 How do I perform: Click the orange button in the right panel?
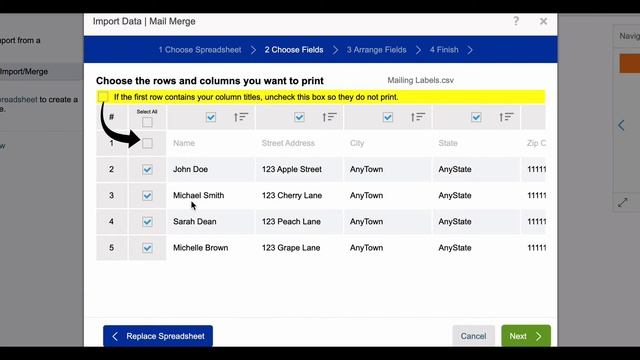[630, 63]
